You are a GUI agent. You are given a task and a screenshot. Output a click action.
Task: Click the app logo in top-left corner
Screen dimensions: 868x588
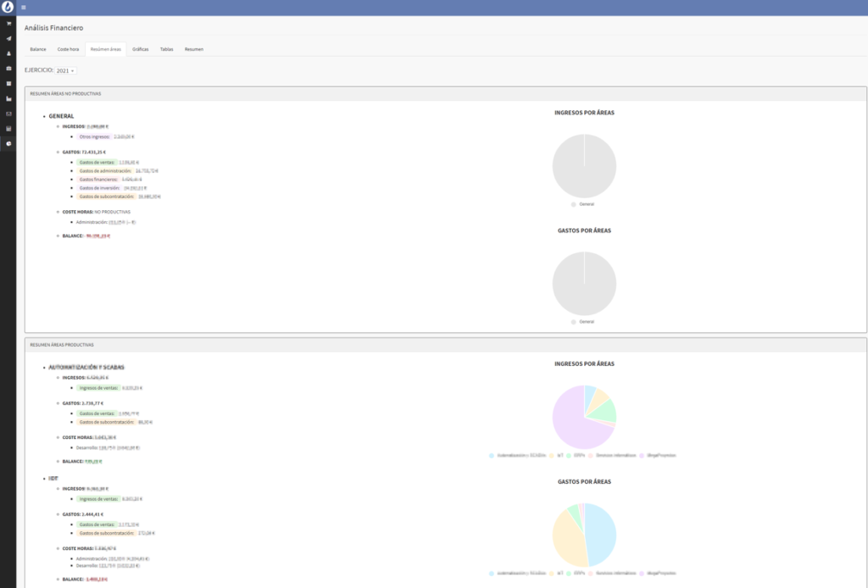tap(8, 8)
